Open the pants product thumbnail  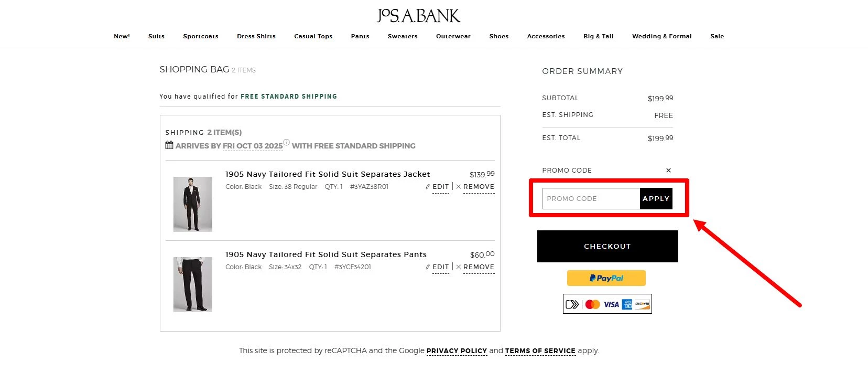(193, 284)
